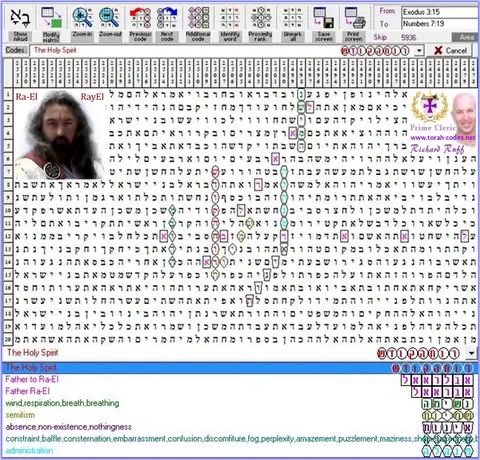This screenshot has height=460, width=480.
Task: Run the Proximity rank tool
Action: (x=260, y=25)
